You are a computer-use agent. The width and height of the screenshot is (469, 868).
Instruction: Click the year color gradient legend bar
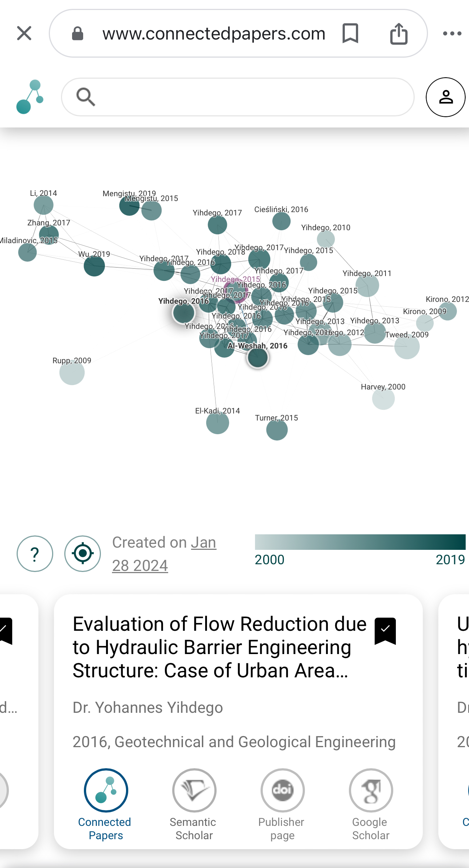[360, 542]
